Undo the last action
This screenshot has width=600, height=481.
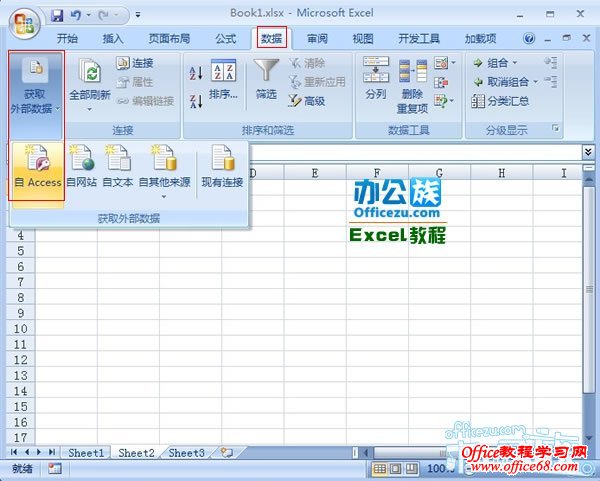(x=76, y=15)
